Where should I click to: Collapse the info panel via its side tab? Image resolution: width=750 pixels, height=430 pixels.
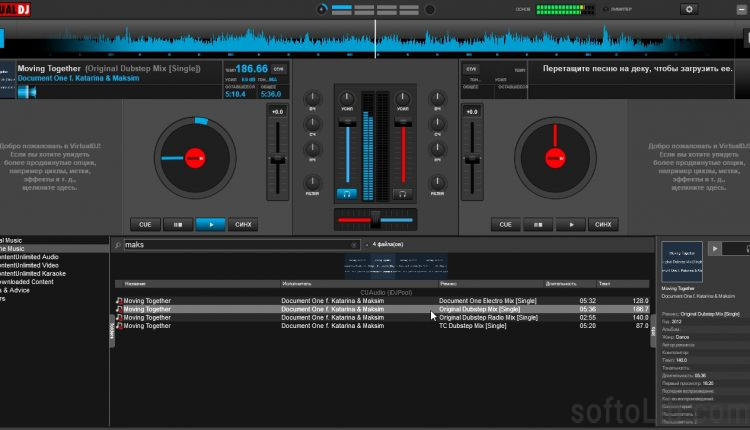click(x=653, y=331)
